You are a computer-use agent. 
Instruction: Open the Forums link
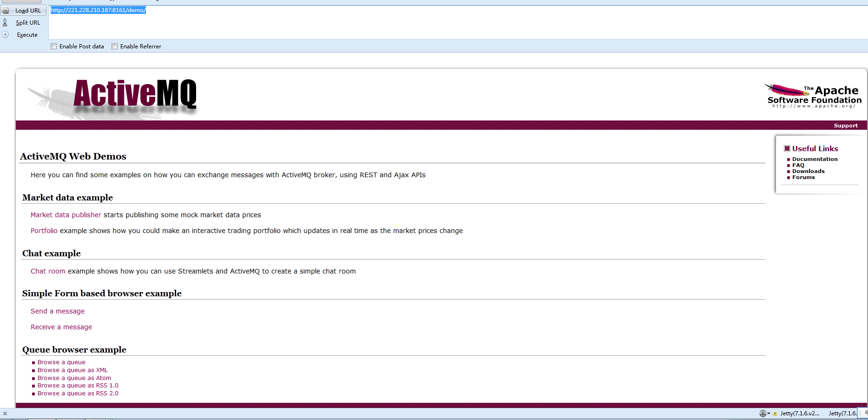point(803,177)
